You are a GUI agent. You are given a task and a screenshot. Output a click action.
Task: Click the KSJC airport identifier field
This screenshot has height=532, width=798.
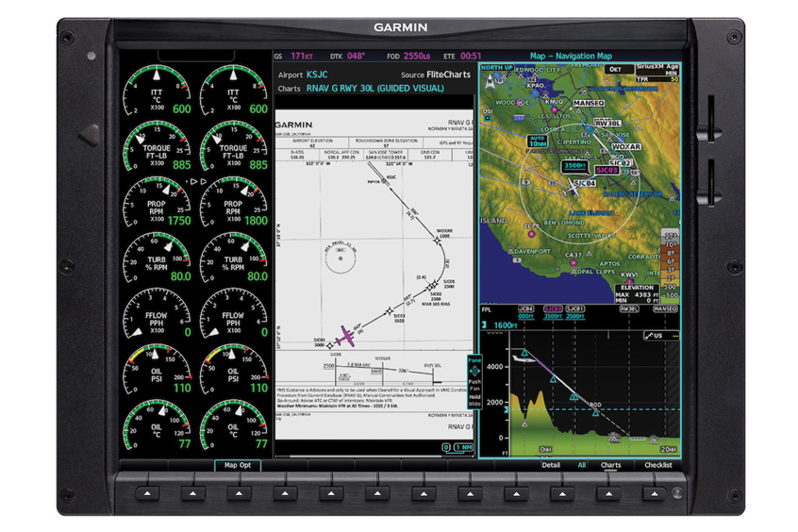(317, 75)
